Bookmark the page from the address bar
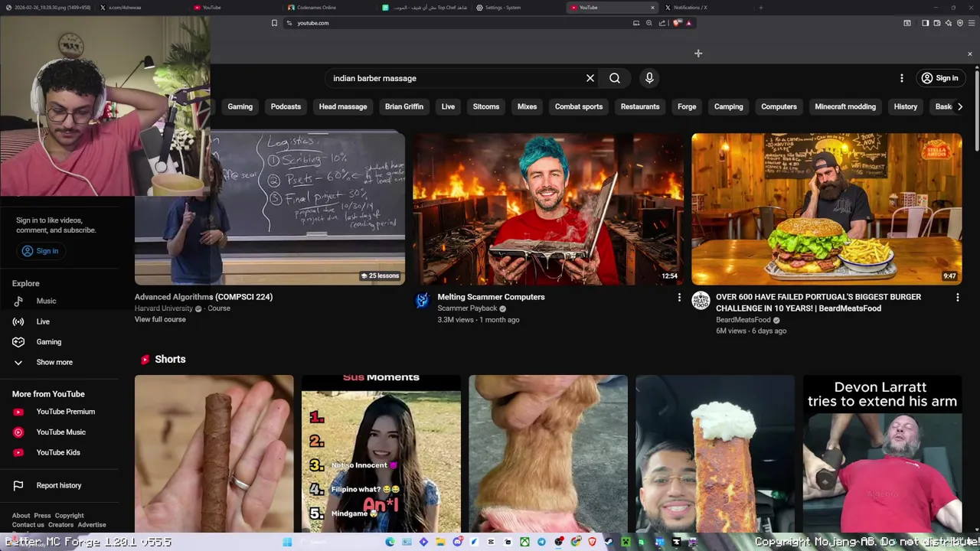This screenshot has height=551, width=980. click(274, 23)
